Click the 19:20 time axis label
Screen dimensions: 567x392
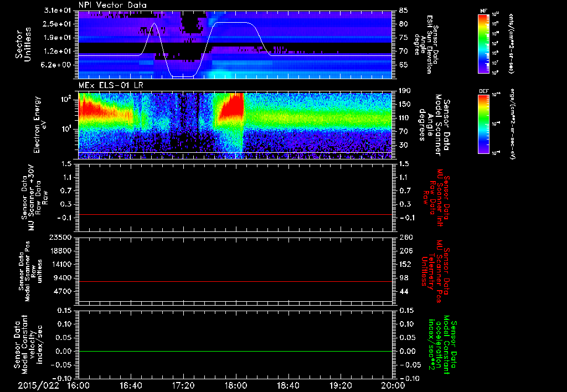[x=341, y=385]
